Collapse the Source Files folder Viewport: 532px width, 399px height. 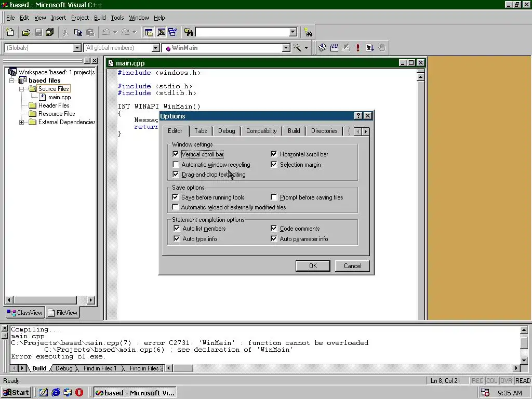[x=21, y=89]
